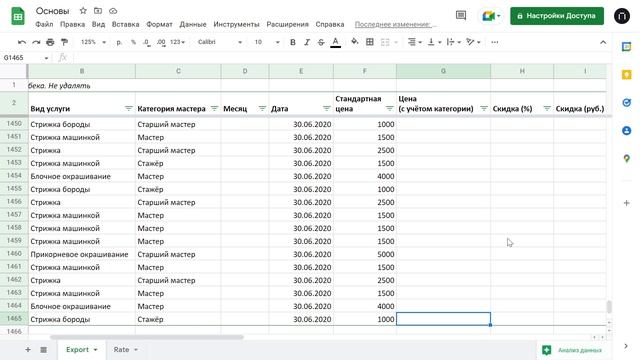Open the merge cells dropdown
This screenshot has height=360, width=640.
coord(389,42)
